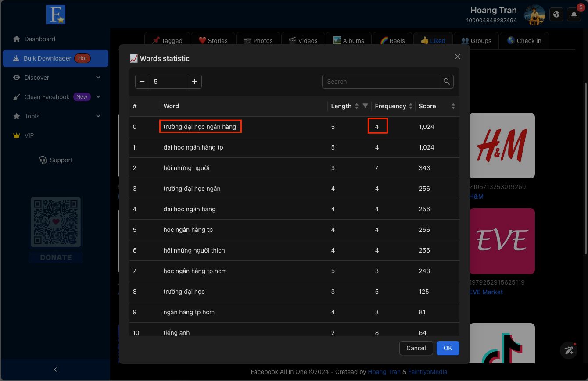Click the H&M page thumbnail
Screen dimensions: 588x381
pos(502,146)
